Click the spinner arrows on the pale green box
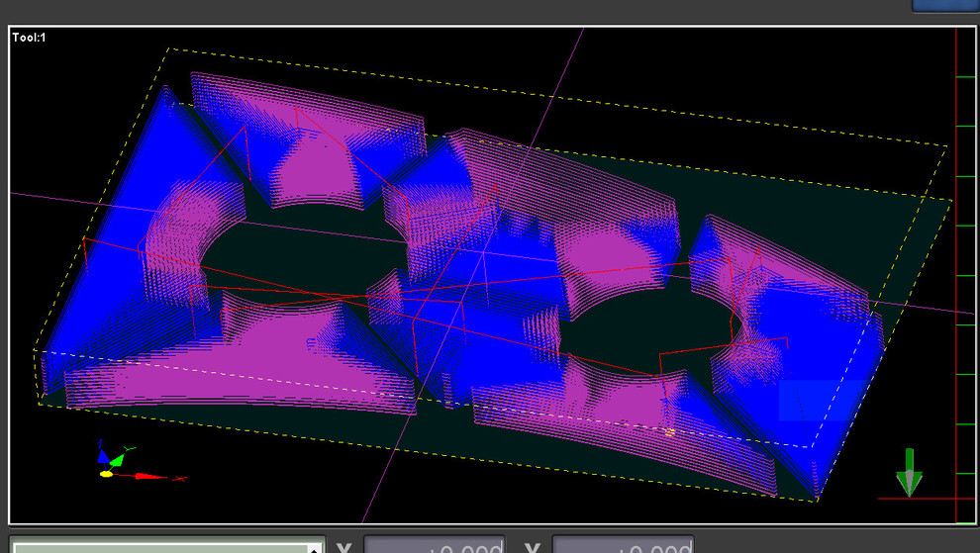 click(x=315, y=547)
